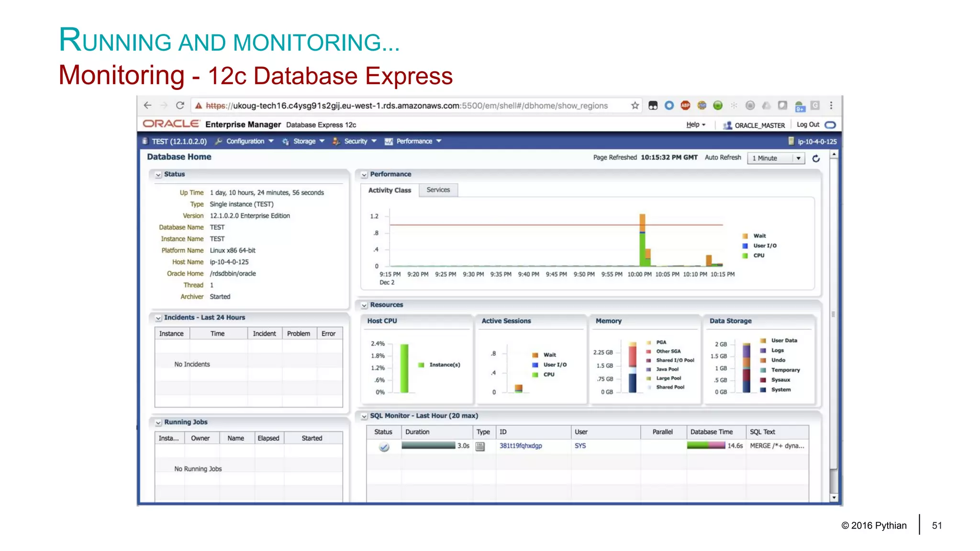Click the 10:00 PM activity spike bar

point(643,240)
